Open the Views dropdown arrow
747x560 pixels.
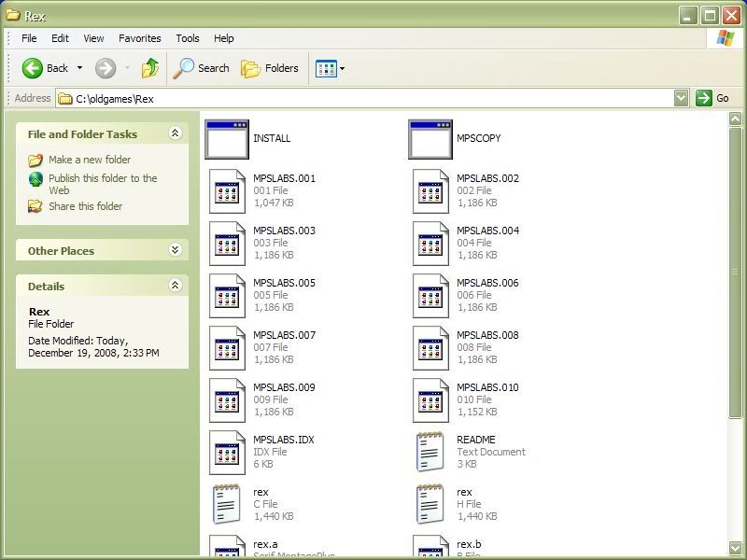coord(342,68)
